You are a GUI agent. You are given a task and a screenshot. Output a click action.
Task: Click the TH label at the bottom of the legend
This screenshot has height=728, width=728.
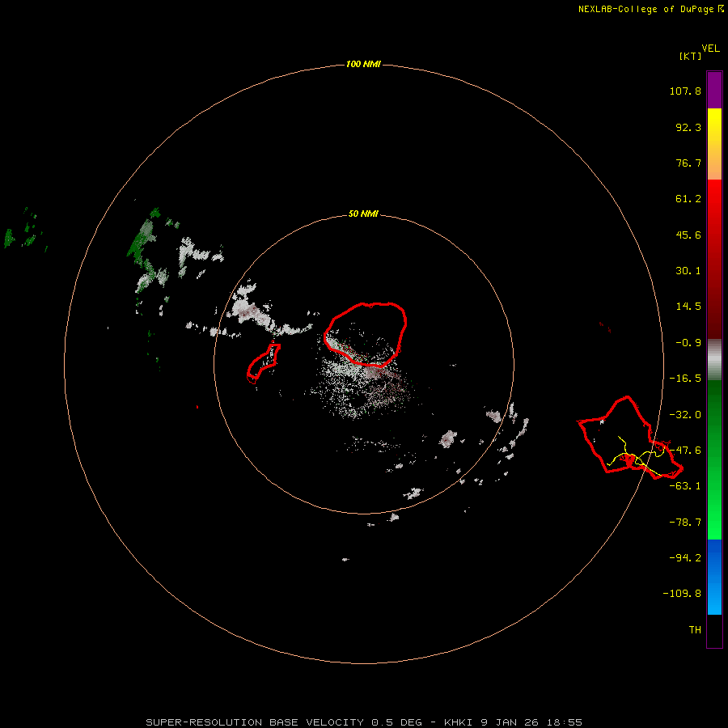tap(695, 630)
